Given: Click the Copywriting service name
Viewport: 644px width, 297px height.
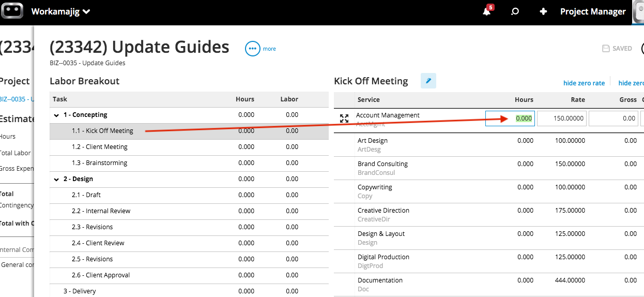Looking at the screenshot, I should click(375, 187).
